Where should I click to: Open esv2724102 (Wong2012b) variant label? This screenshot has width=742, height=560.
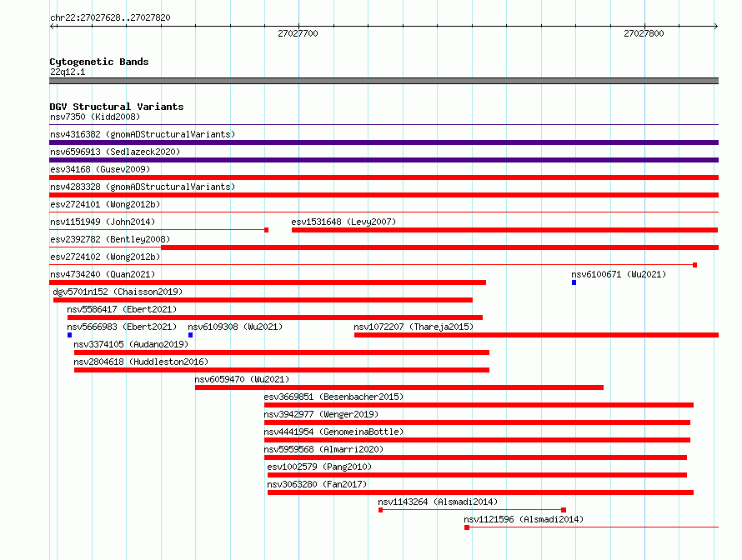coord(105,257)
